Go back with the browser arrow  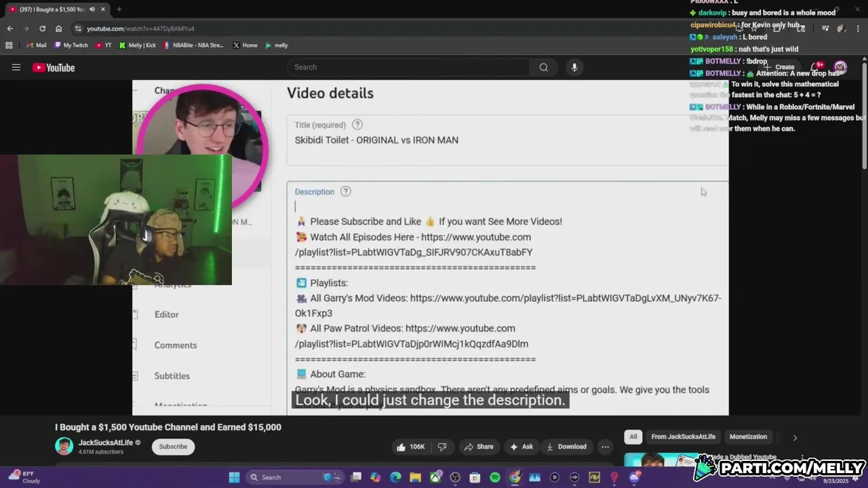point(9,28)
